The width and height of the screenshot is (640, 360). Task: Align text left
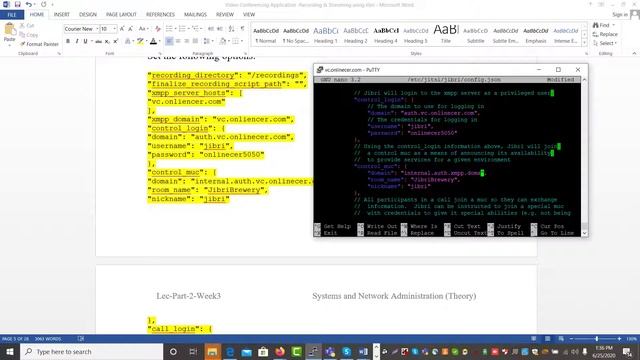169,41
